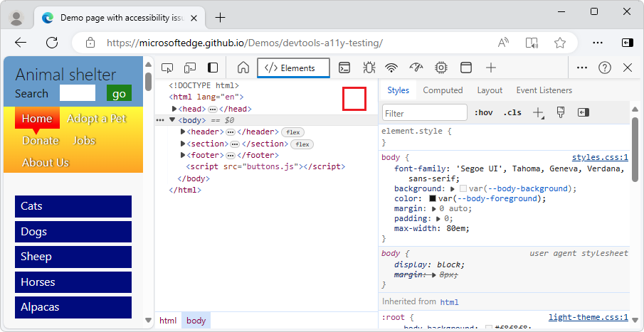Select the Inspect element tool
Image resolution: width=644 pixels, height=332 pixels.
point(168,68)
